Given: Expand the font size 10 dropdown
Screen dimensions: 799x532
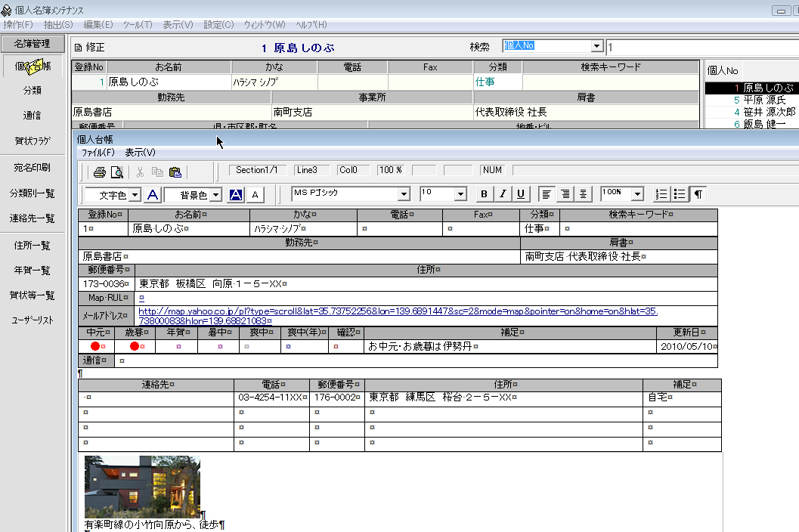Looking at the screenshot, I should coord(460,194).
